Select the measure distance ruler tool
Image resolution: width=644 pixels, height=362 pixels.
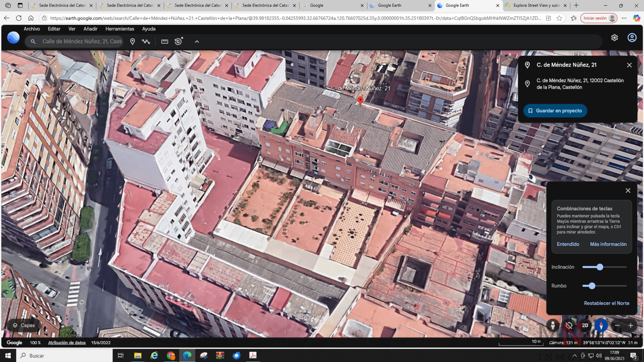click(x=165, y=41)
